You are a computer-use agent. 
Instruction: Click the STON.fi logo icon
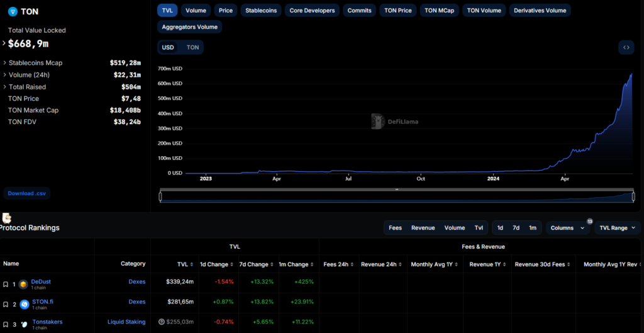coord(25,305)
